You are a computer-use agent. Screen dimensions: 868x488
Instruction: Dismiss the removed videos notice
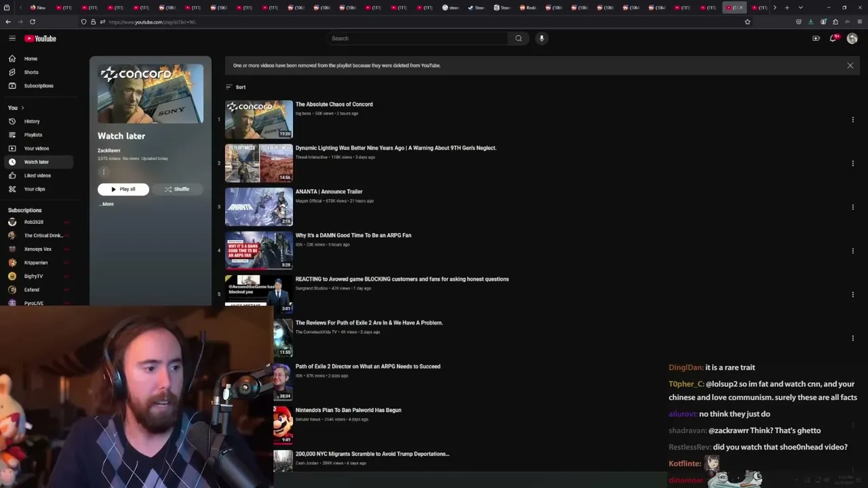click(850, 66)
